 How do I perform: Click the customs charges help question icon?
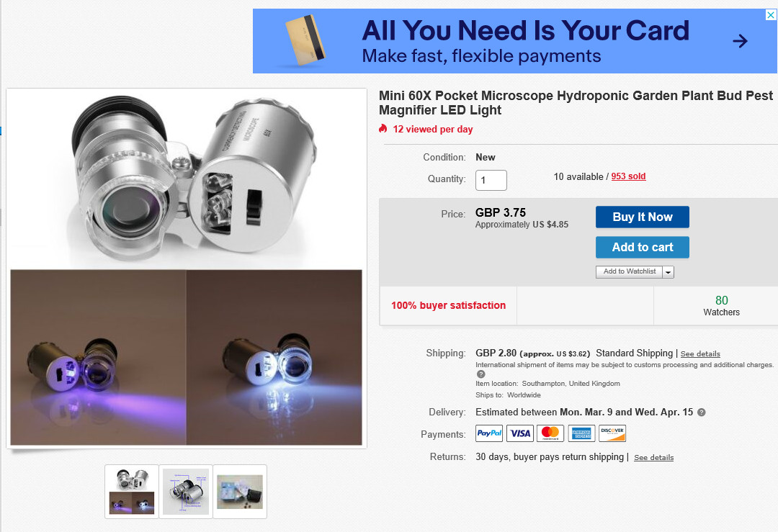click(480, 374)
